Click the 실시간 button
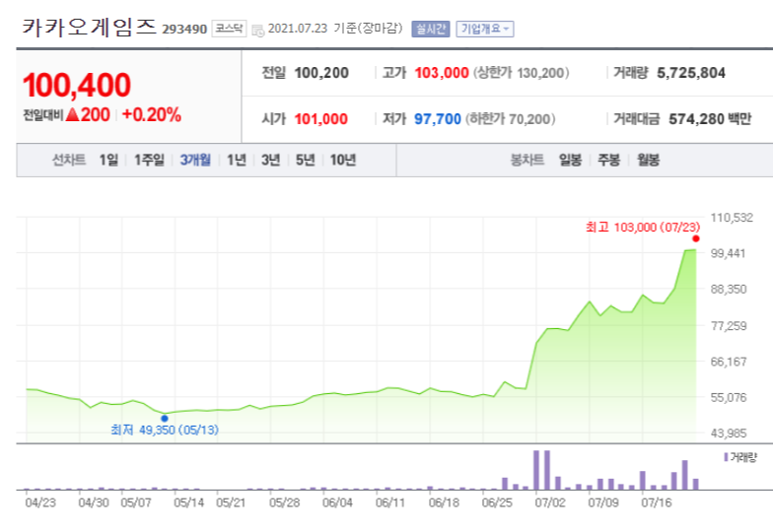 pyautogui.click(x=431, y=30)
